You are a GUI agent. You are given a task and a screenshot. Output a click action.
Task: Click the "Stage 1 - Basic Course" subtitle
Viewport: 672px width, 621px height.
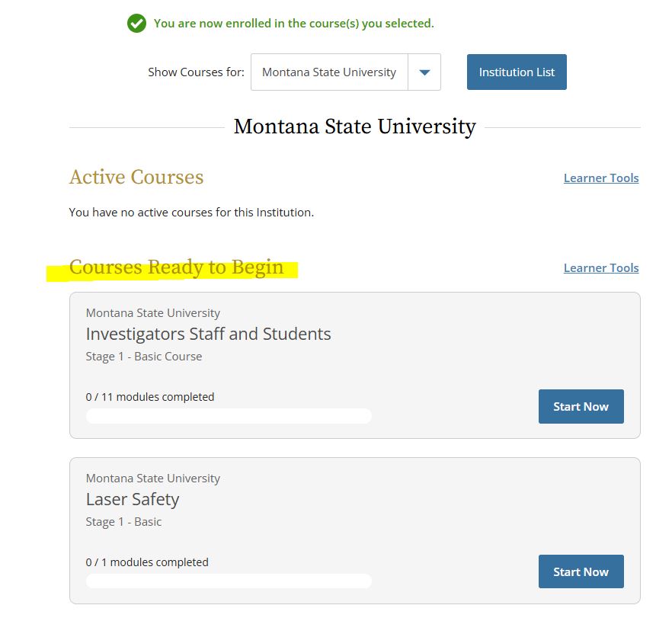click(x=144, y=357)
